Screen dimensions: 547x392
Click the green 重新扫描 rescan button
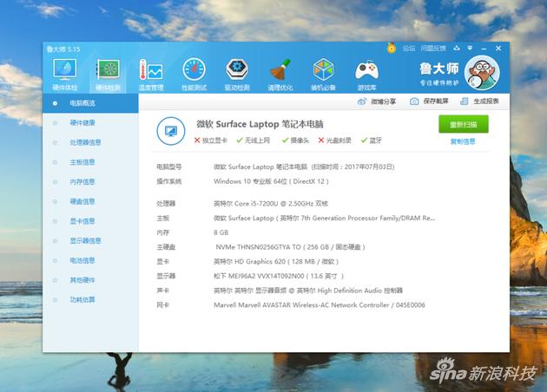464,124
